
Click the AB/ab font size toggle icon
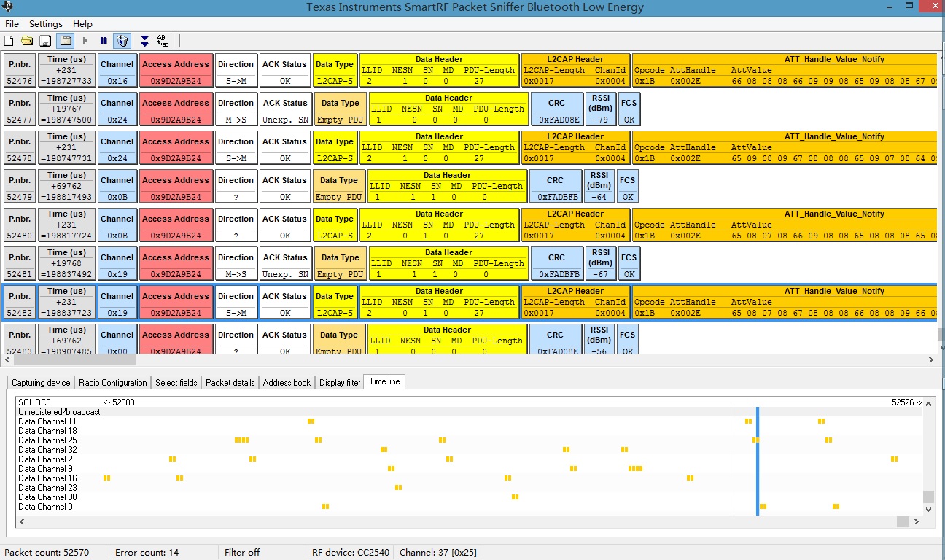coord(163,41)
